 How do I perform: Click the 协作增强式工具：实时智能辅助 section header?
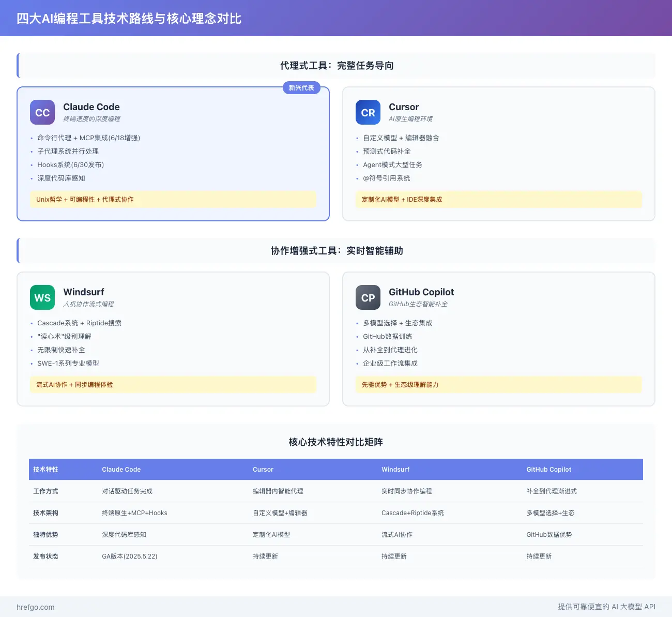[337, 251]
